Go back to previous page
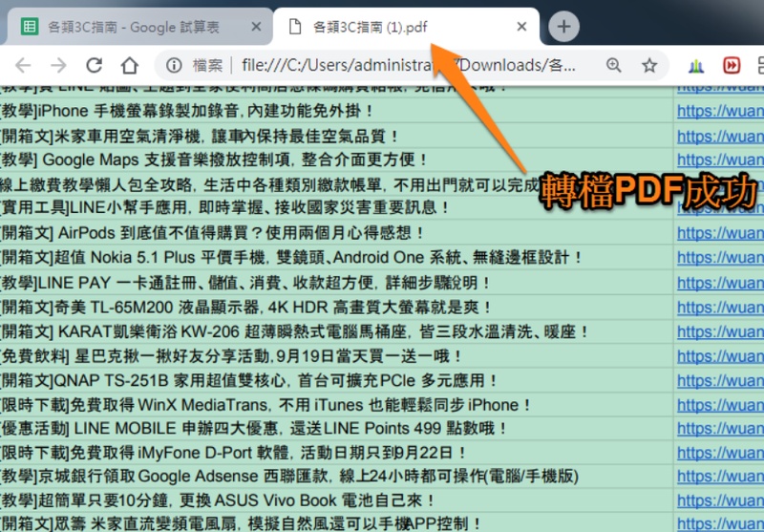This screenshot has height=532, width=764. [23, 65]
